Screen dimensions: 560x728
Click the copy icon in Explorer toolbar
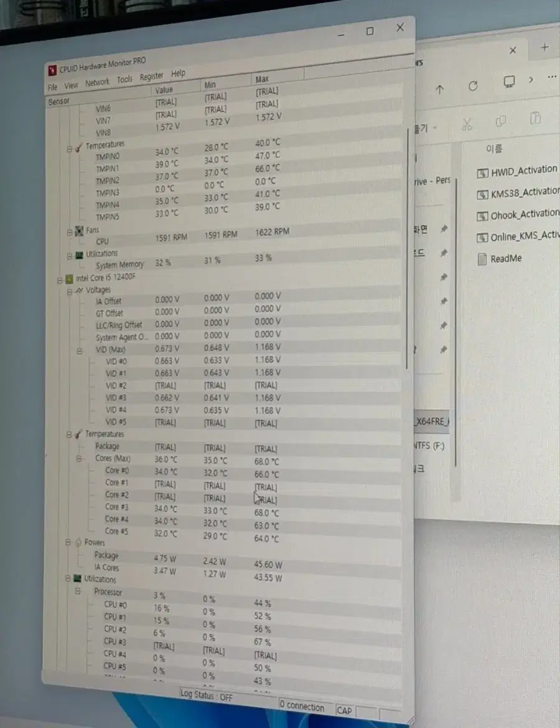pyautogui.click(x=500, y=121)
